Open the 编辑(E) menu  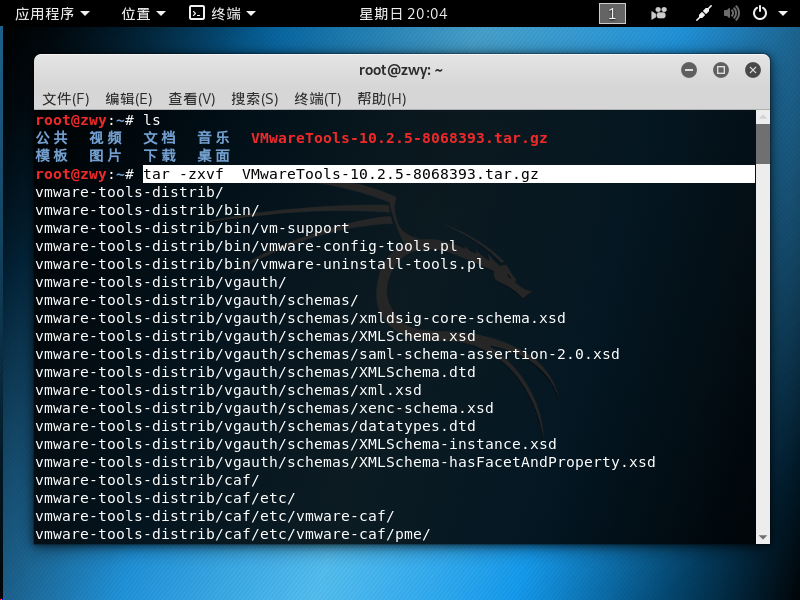(x=129, y=98)
